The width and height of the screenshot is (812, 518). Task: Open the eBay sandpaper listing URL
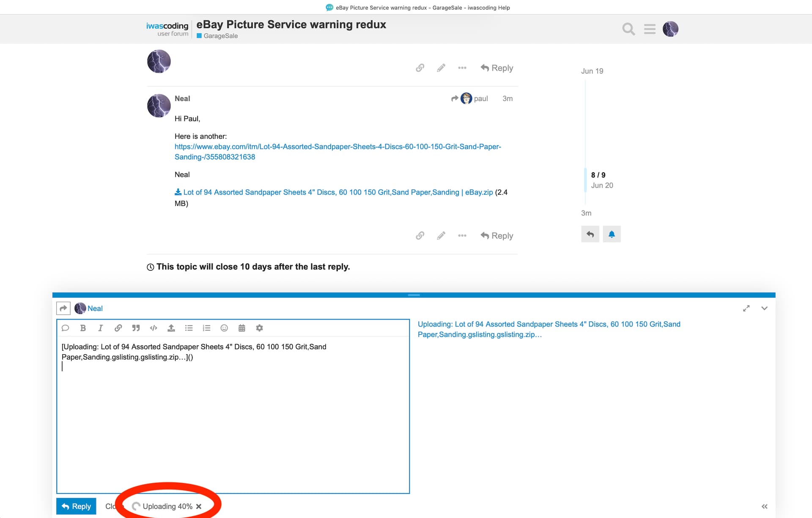(x=337, y=152)
